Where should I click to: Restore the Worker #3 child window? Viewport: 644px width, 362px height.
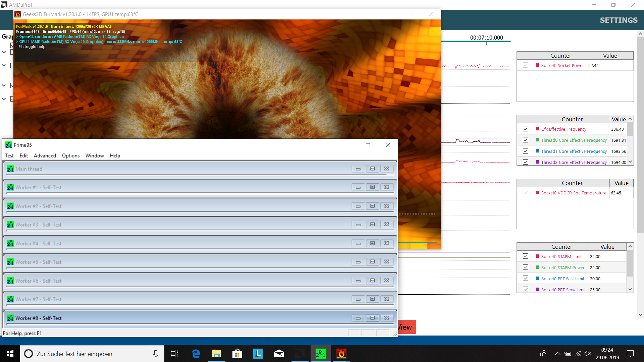(372, 225)
